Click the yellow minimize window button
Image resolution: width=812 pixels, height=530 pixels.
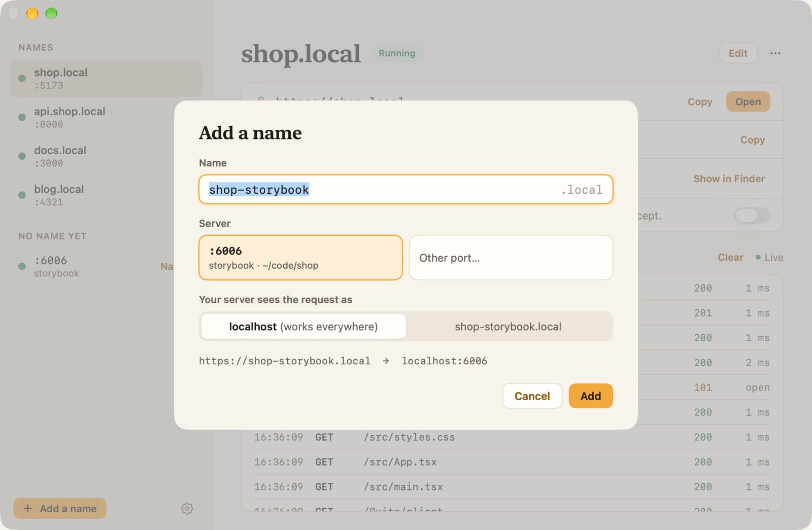pyautogui.click(x=32, y=13)
